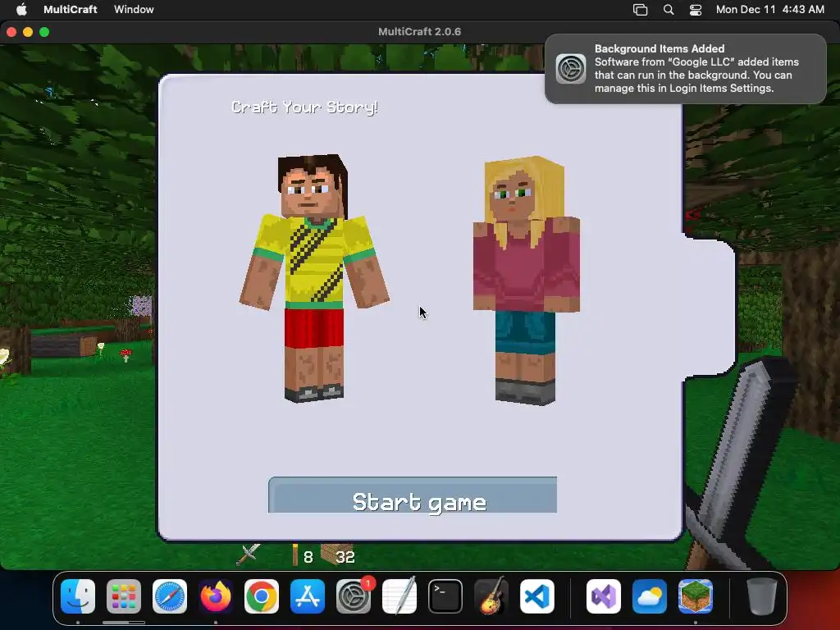Open System Settings with badge in Dock
The height and width of the screenshot is (630, 840).
click(354, 596)
